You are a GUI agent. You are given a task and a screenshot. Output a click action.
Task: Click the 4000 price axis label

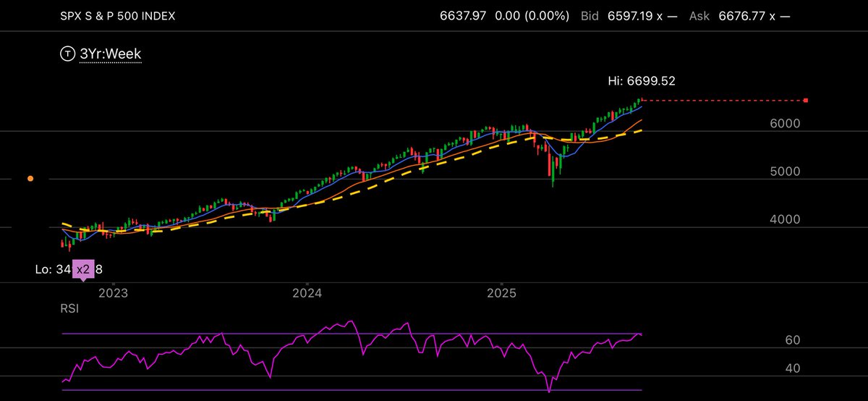783,219
